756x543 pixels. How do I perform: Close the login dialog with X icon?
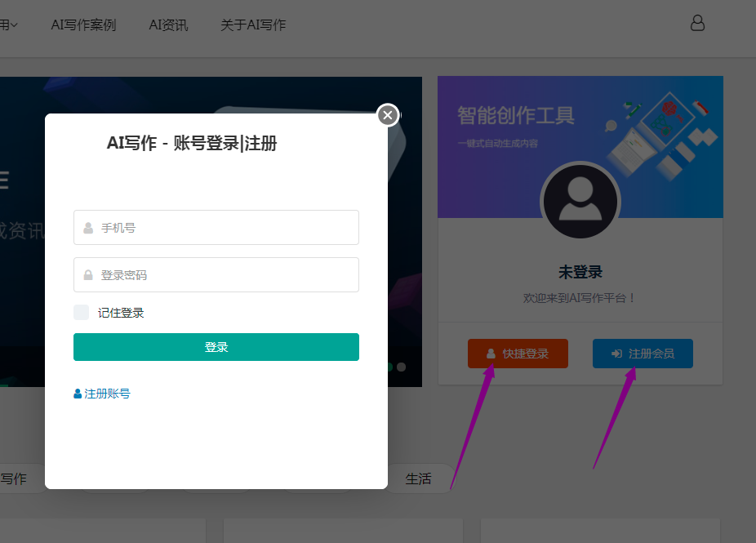388,115
